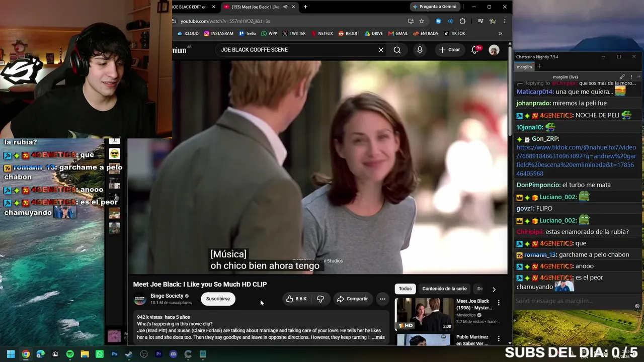Open the TWITTER bookmark
Viewport: 644px width, 362px height.
(294, 34)
